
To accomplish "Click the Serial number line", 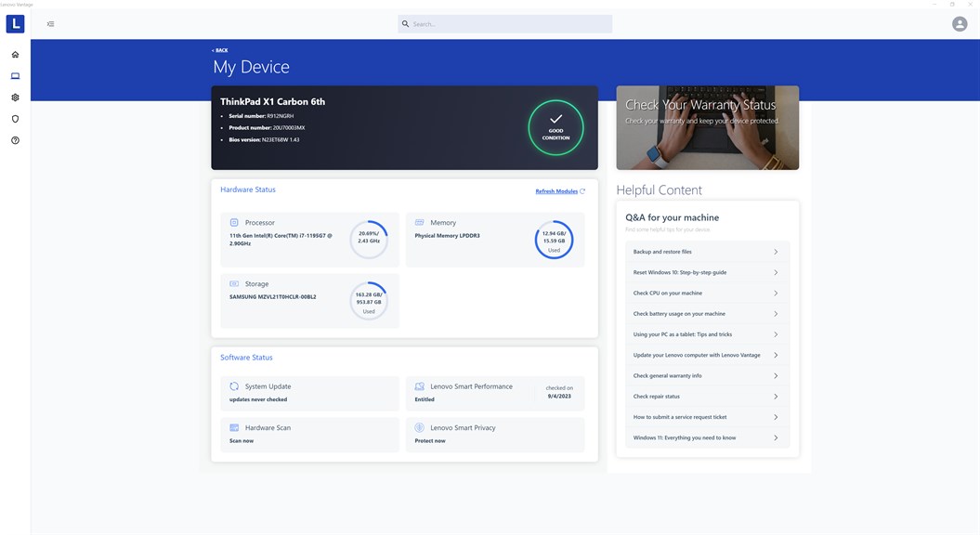I will (x=261, y=115).
